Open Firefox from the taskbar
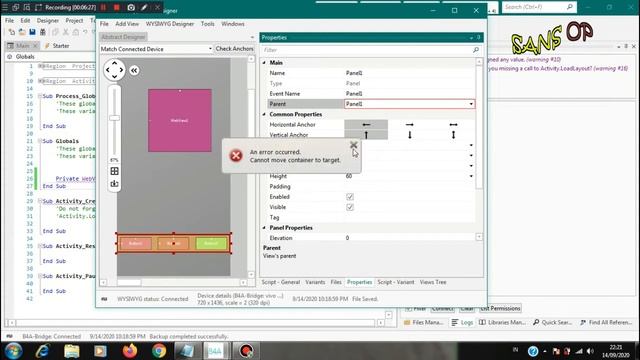This screenshot has height=360, width=640. [x=130, y=351]
